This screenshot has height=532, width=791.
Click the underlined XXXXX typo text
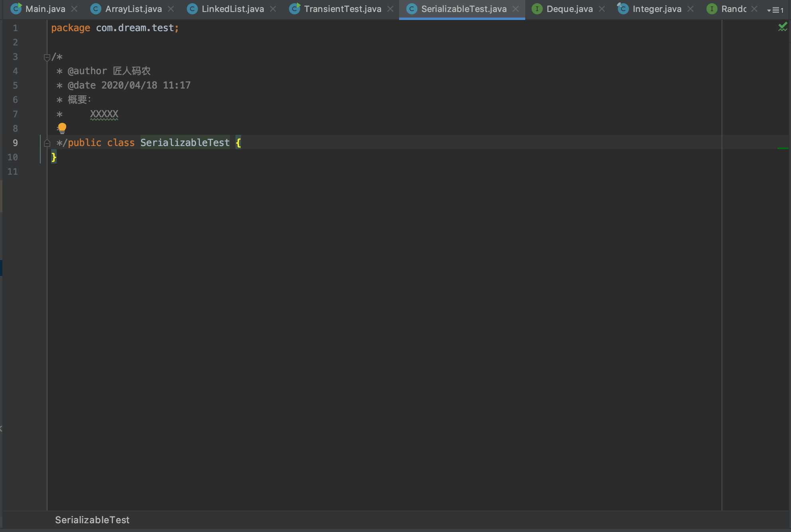pos(104,114)
